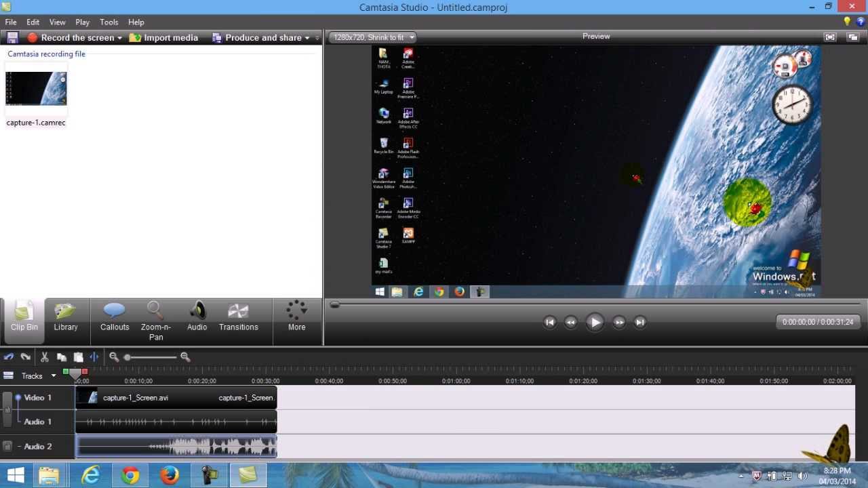Click the track height icon beside Tracks
The width and height of the screenshot is (868, 488).
click(8, 375)
